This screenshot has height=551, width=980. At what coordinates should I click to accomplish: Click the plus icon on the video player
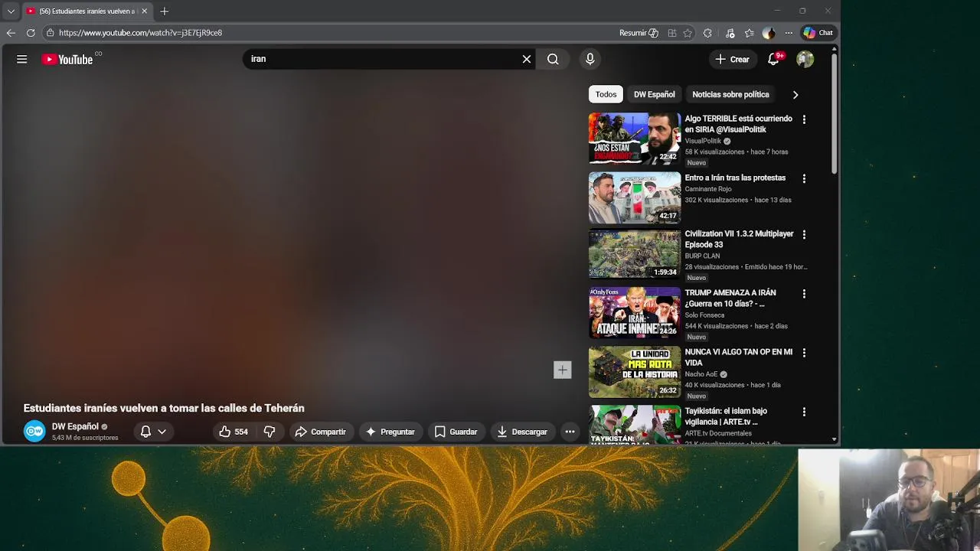pos(563,370)
